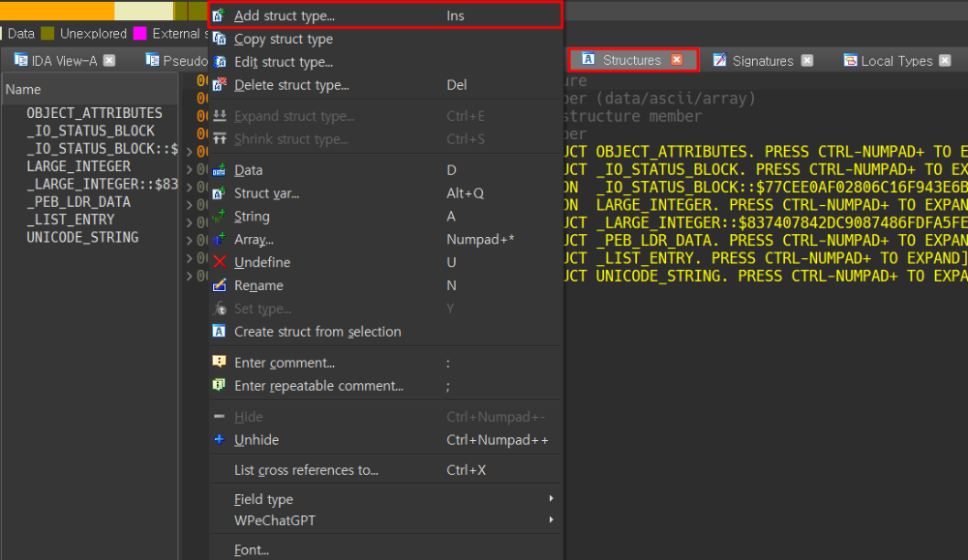
Task: Choose Data from context menu
Action: pos(385,170)
